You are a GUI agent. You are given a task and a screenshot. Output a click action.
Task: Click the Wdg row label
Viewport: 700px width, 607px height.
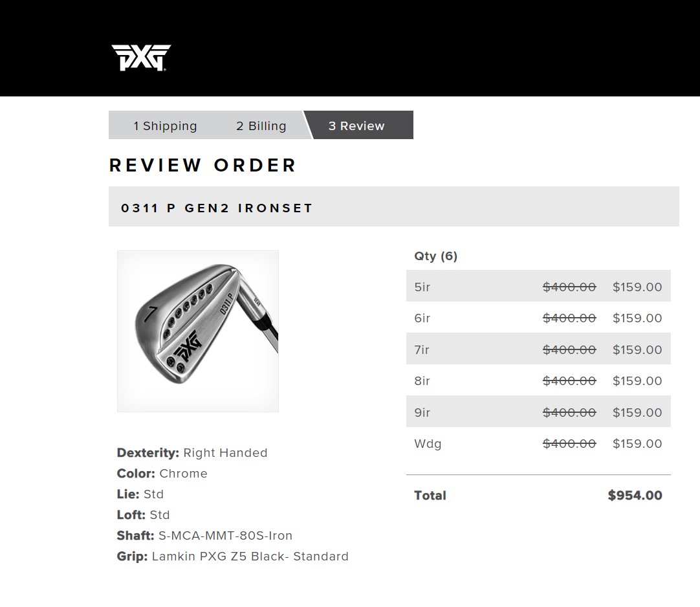pyautogui.click(x=428, y=444)
